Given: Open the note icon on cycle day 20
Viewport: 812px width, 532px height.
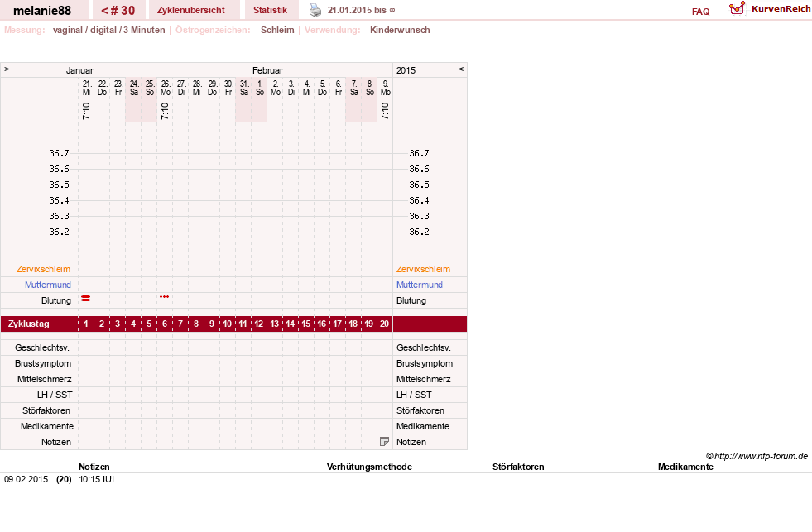Looking at the screenshot, I should coord(384,442).
